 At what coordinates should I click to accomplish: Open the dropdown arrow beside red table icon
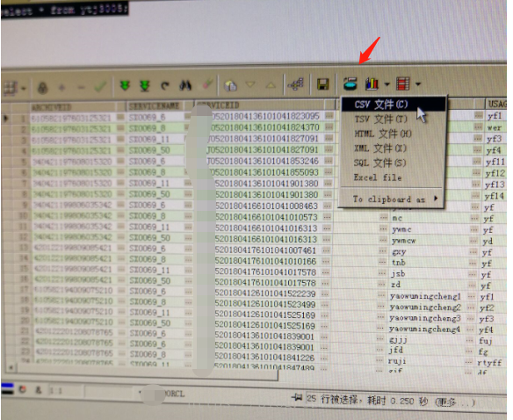(418, 84)
